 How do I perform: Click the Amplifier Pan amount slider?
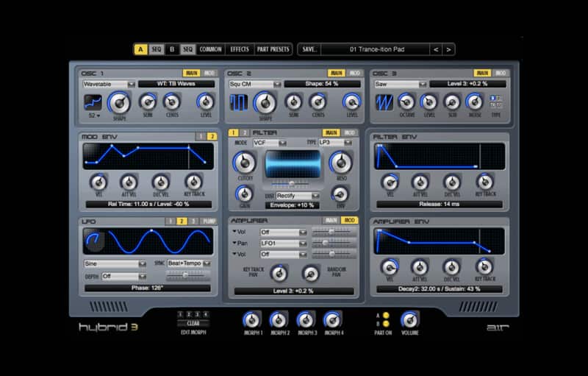pyautogui.click(x=334, y=243)
